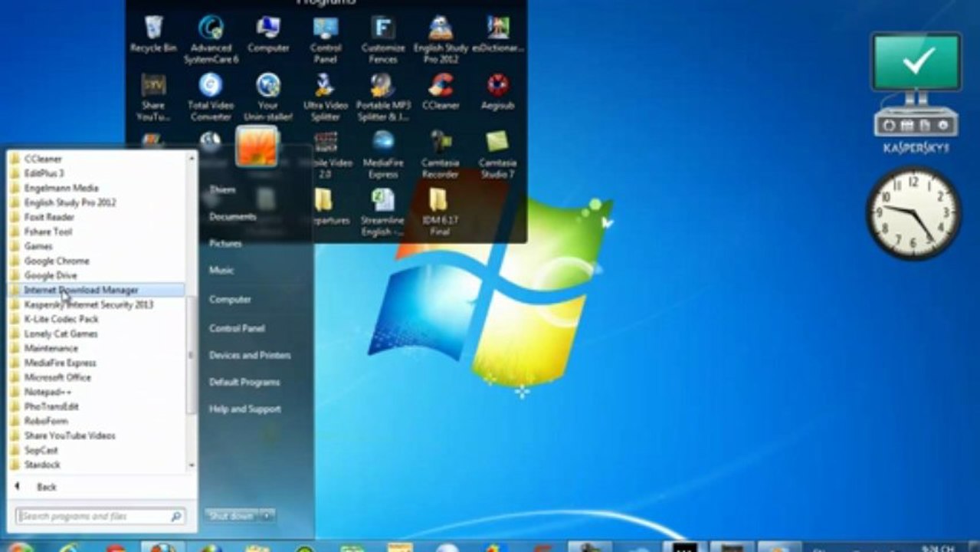Open Devices and Printers from the Start menu
Viewport: 980px width, 552px height.
click(250, 356)
